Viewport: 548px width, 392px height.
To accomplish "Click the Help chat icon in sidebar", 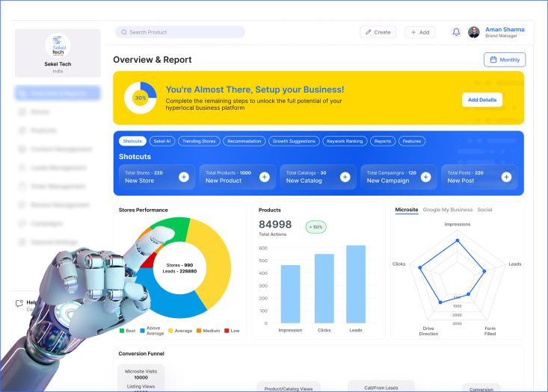I will (19, 303).
